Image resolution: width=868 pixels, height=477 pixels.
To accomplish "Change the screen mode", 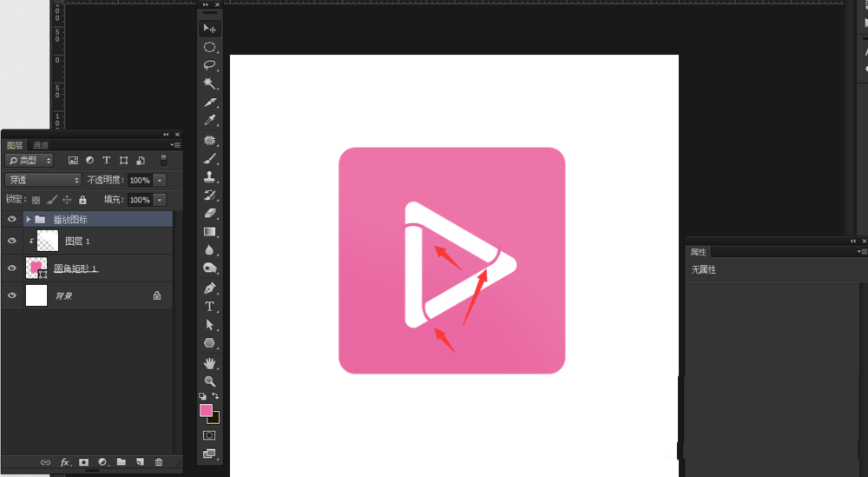I will (209, 454).
